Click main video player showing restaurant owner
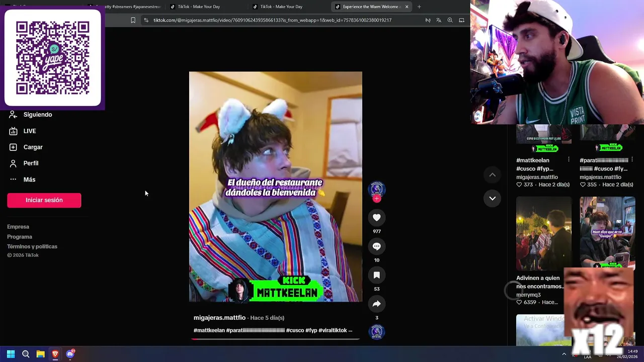This screenshot has height=362, width=644. [275, 187]
